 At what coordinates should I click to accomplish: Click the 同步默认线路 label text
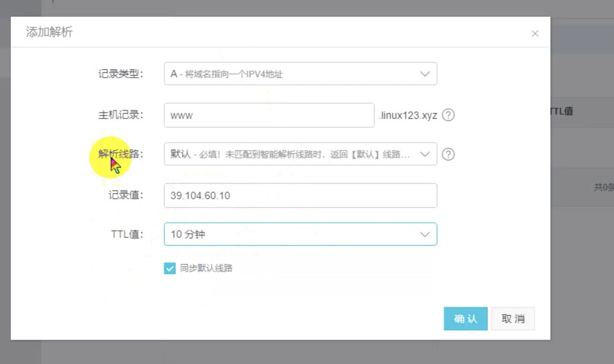206,268
